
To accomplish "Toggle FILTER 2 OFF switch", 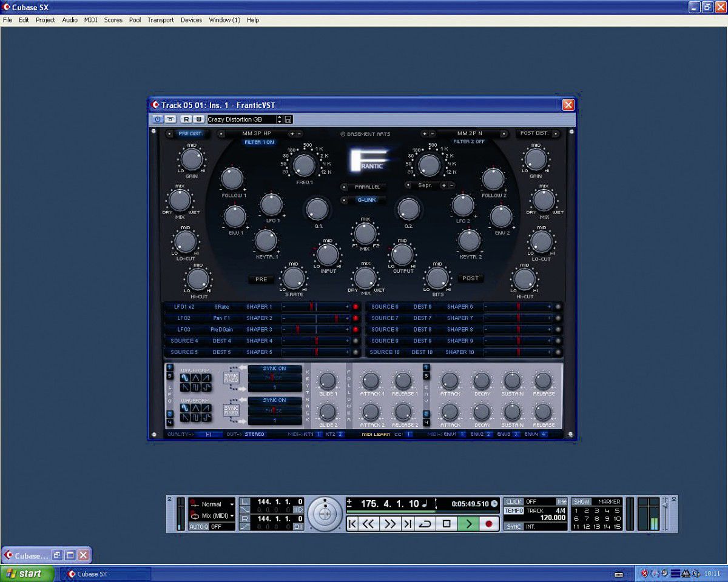I will pos(469,142).
